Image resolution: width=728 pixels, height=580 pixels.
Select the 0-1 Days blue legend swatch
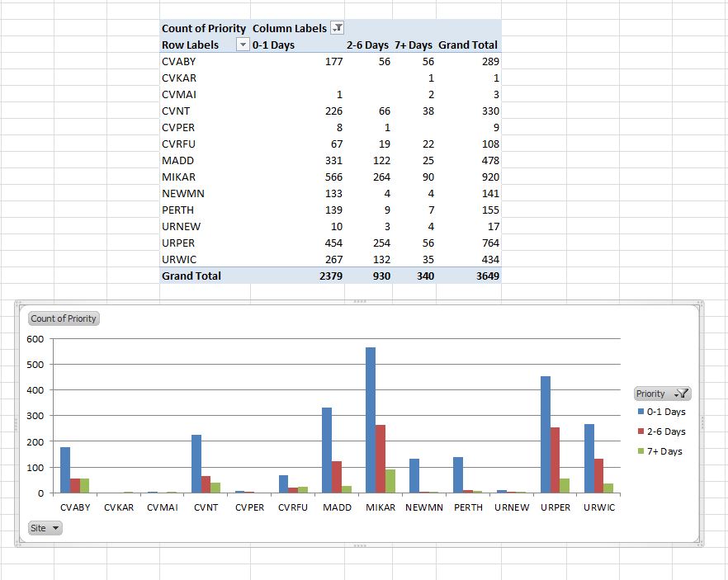641,412
